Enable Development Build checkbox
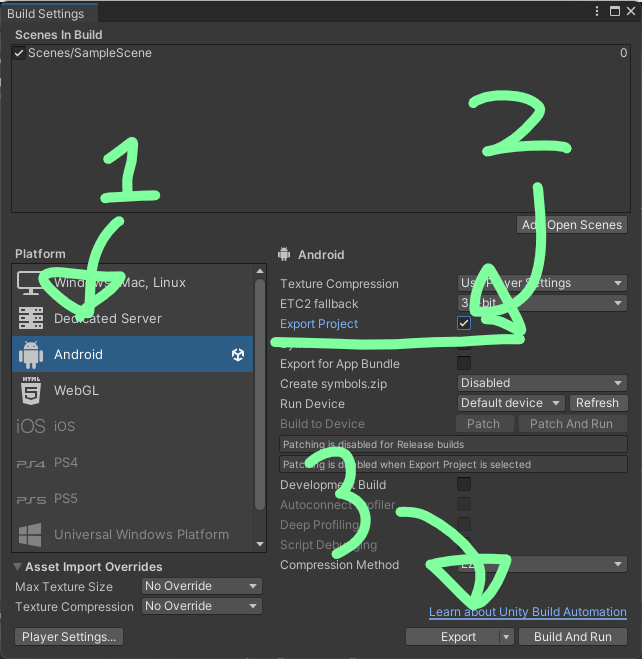The height and width of the screenshot is (659, 642). pyautogui.click(x=464, y=484)
